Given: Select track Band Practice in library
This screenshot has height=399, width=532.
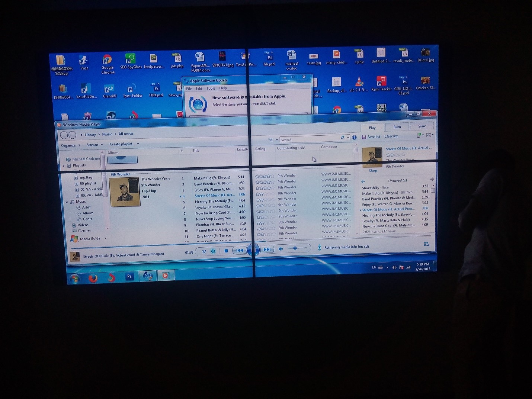Looking at the screenshot, I should click(214, 184).
